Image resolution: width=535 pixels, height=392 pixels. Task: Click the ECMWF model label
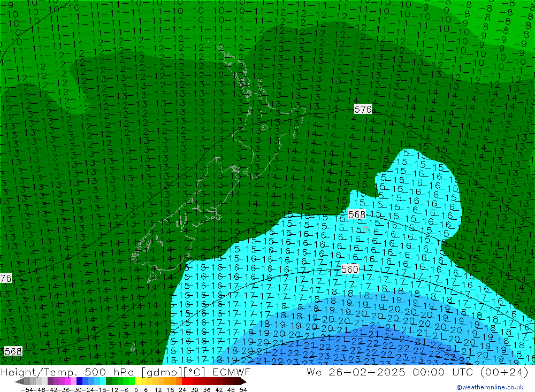click(x=232, y=372)
